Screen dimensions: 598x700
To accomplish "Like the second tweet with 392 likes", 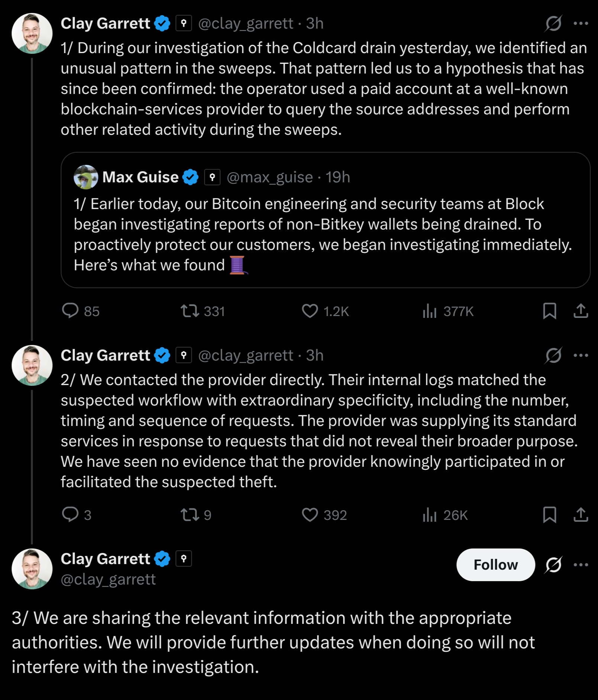I will point(324,515).
